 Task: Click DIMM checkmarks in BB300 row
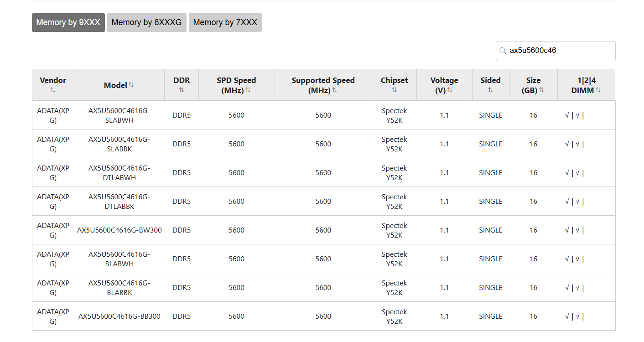574,316
